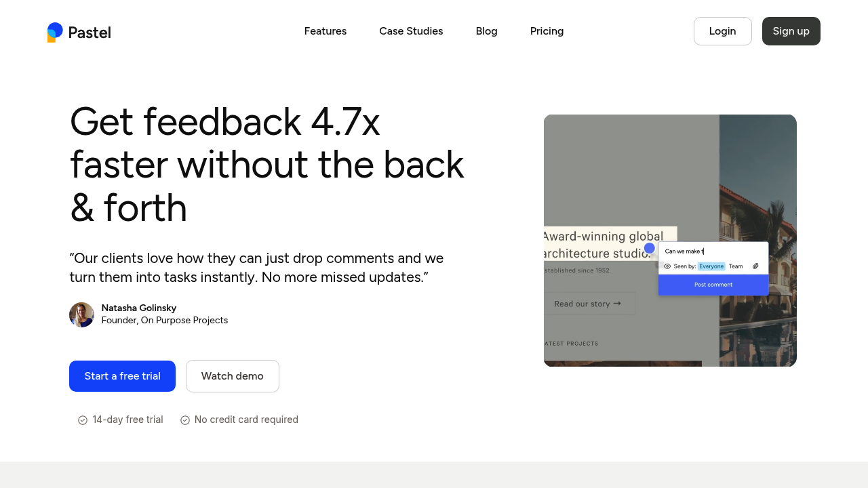Open the Case Studies page
This screenshot has width=868, height=488.
point(411,31)
